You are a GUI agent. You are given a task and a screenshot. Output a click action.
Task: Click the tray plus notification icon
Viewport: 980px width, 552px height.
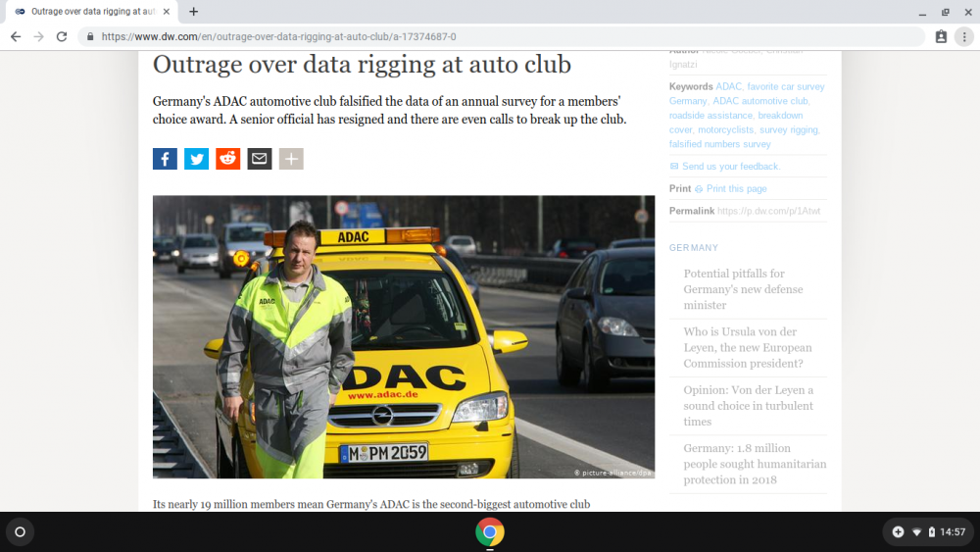[x=898, y=532]
